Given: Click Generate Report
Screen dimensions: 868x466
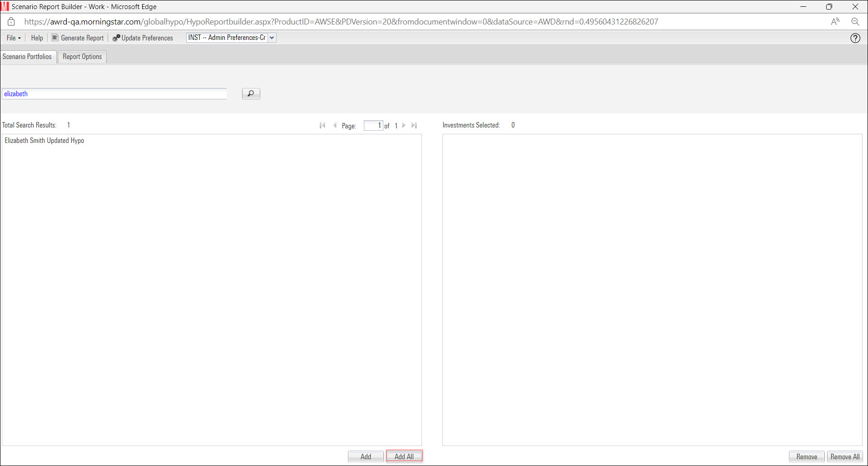Looking at the screenshot, I should pyautogui.click(x=78, y=38).
